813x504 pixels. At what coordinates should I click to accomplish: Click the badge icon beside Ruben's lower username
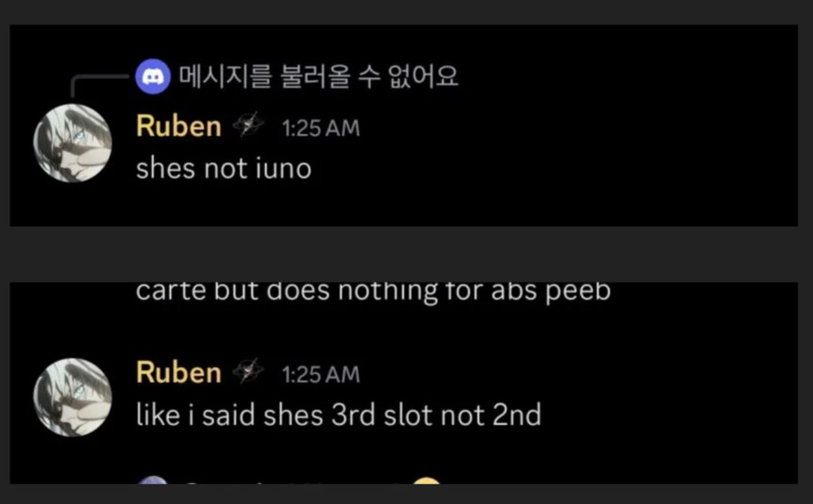[x=247, y=372]
